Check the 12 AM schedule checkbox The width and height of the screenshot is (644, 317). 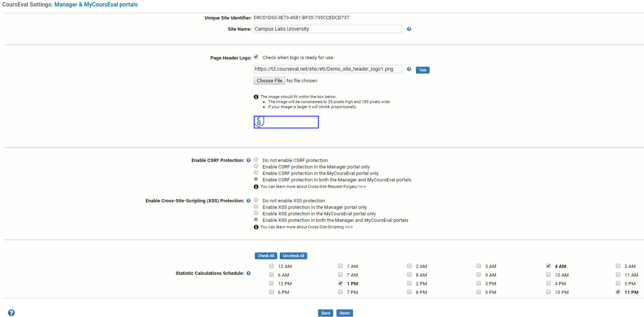click(271, 266)
